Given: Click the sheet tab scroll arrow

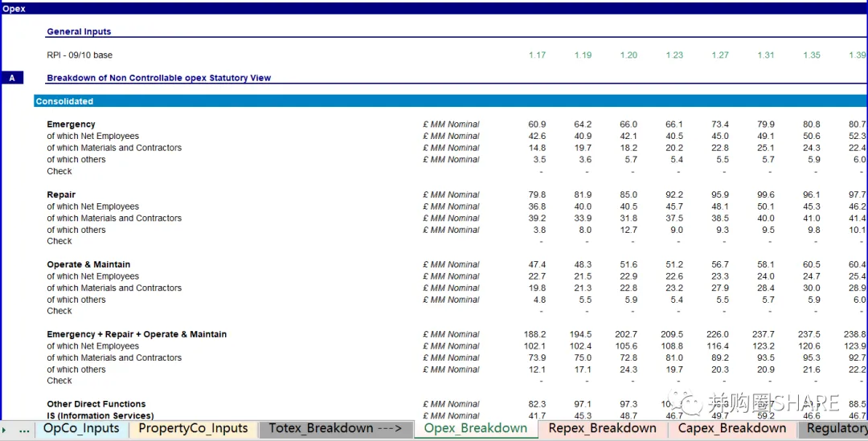Looking at the screenshot, I should click(x=5, y=430).
